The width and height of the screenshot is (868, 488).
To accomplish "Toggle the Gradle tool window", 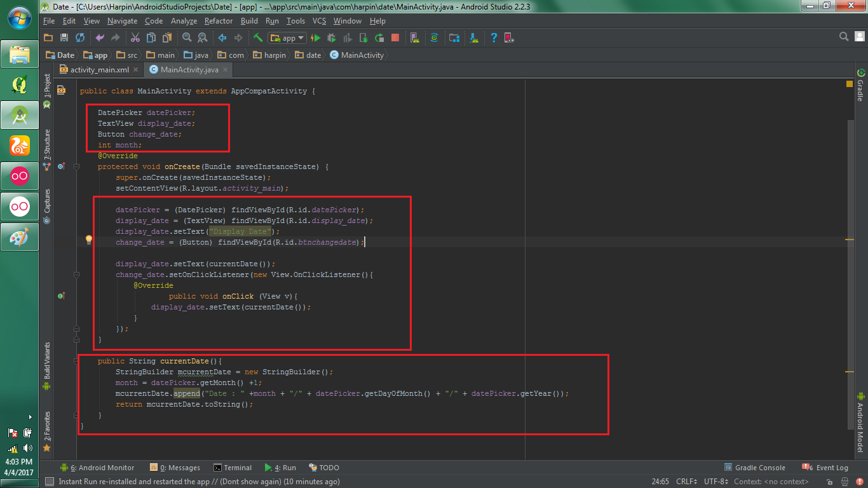I will (x=861, y=85).
